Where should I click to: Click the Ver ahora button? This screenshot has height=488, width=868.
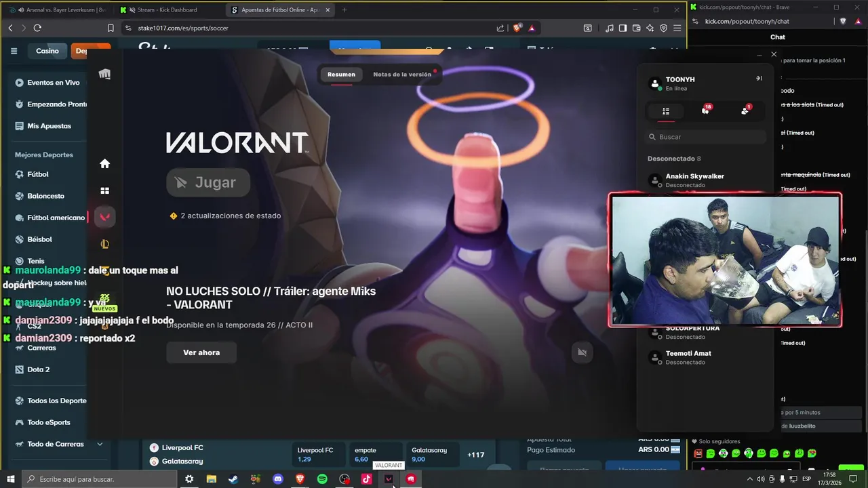201,352
